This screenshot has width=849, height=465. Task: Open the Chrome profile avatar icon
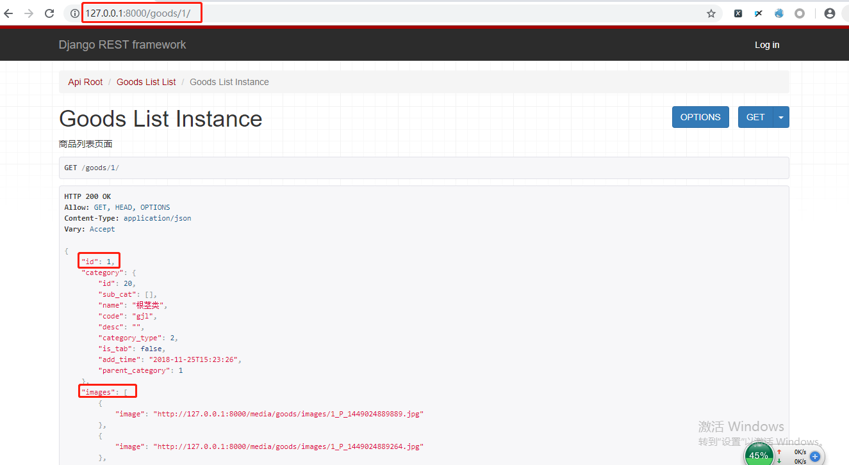pyautogui.click(x=829, y=14)
